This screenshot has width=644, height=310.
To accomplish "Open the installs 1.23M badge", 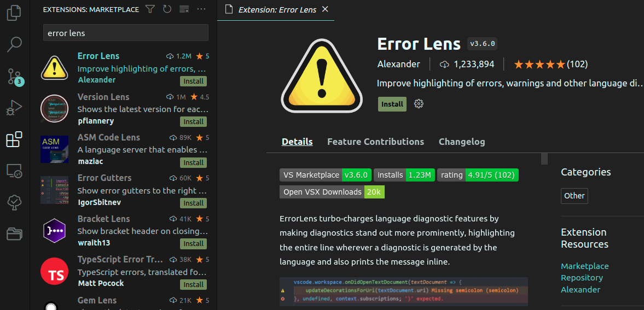I will point(404,175).
